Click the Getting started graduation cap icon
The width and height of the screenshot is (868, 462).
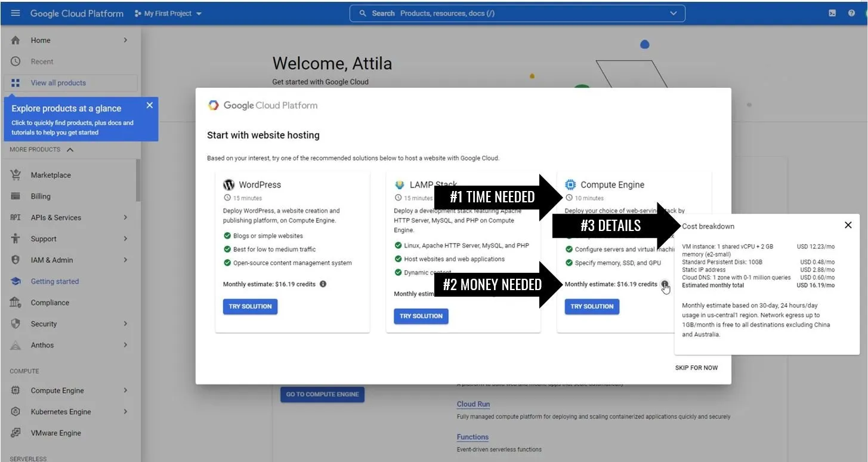pyautogui.click(x=16, y=281)
